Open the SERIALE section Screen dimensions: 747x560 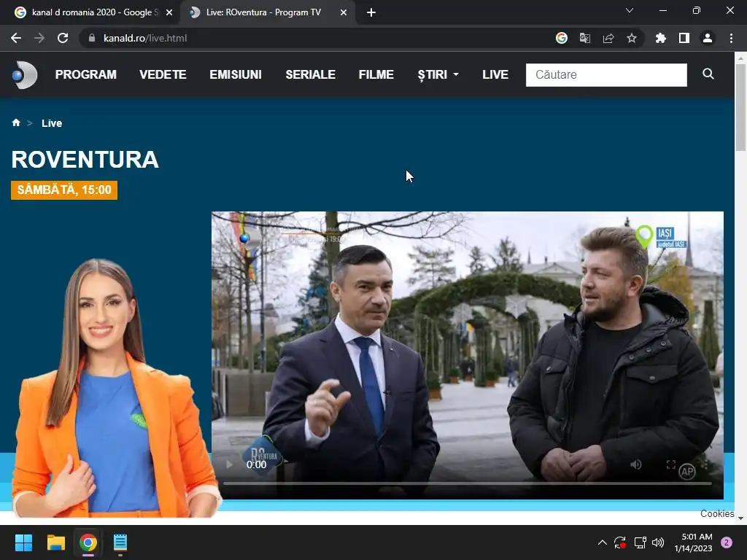tap(311, 75)
